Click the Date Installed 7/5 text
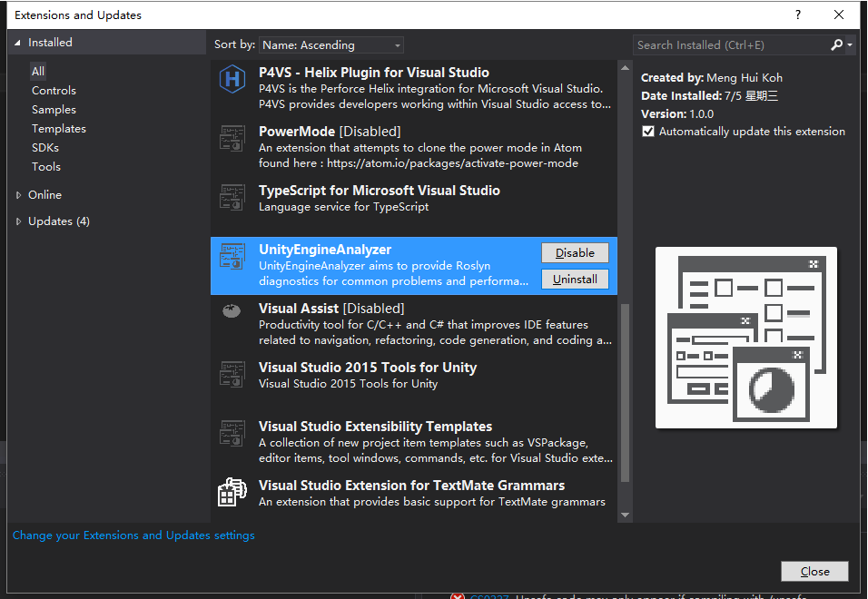This screenshot has width=868, height=599. coord(709,95)
